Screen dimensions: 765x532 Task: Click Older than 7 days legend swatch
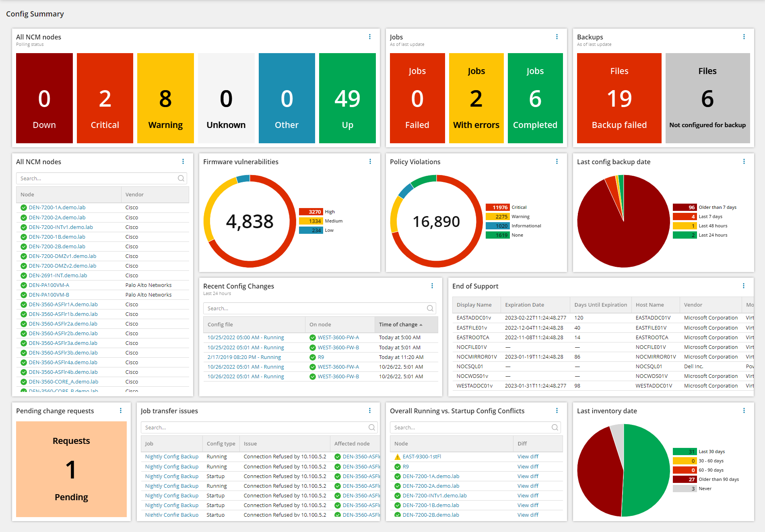[x=684, y=207]
